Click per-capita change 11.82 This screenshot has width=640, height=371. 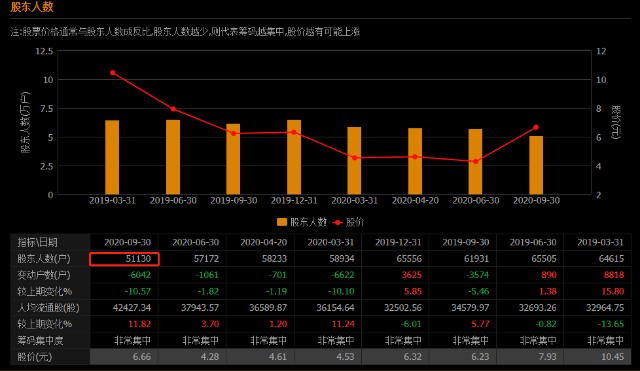[x=140, y=324]
